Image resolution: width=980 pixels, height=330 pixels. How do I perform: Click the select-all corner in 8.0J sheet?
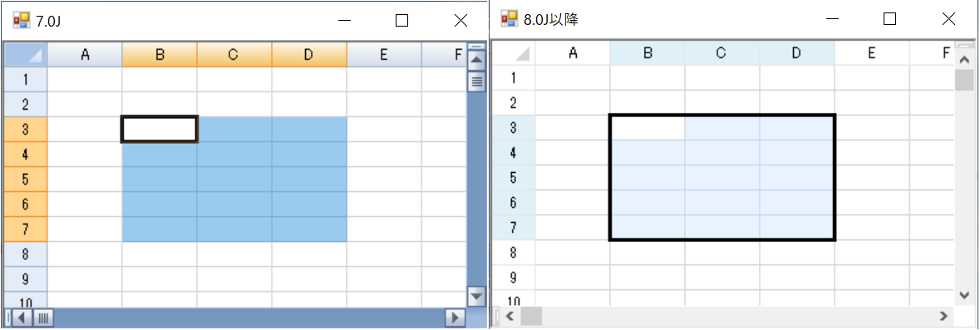pyautogui.click(x=514, y=54)
